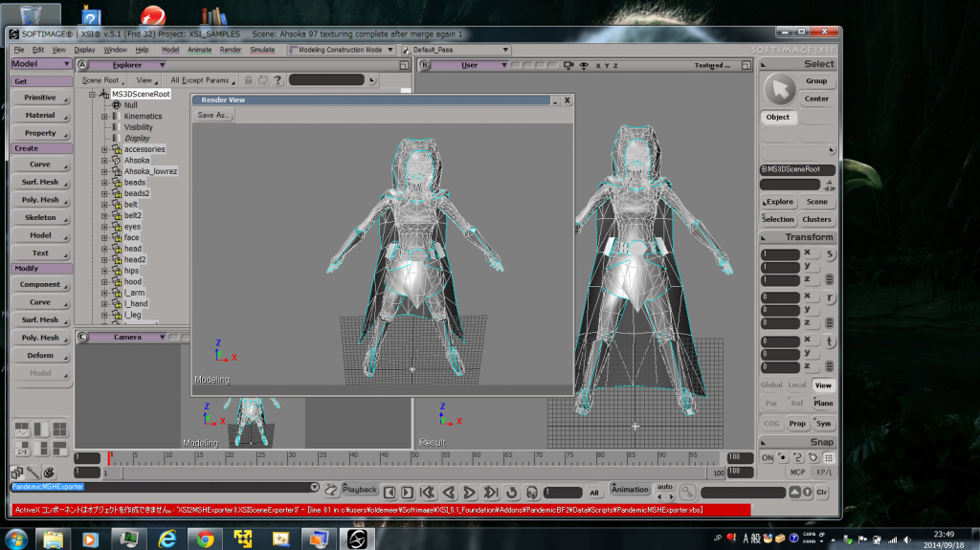
Task: Click the four-pane layout icon
Action: point(59,429)
